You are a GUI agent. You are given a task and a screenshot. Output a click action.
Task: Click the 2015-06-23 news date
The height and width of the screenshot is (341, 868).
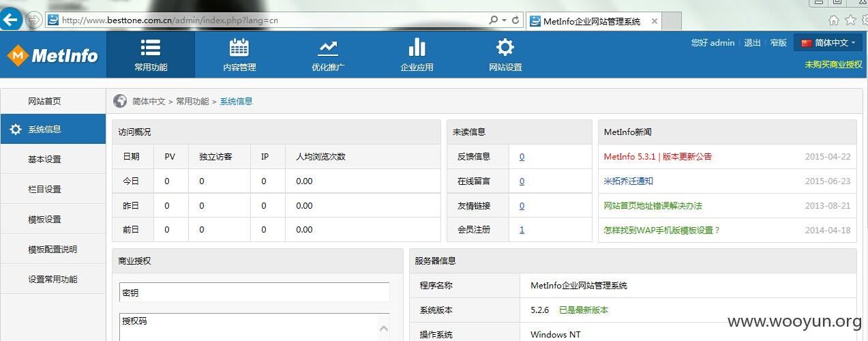pos(828,181)
